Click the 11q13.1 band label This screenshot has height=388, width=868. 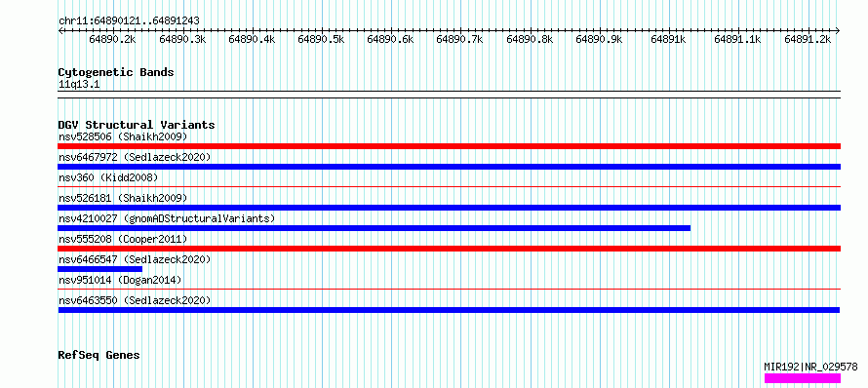79,85
